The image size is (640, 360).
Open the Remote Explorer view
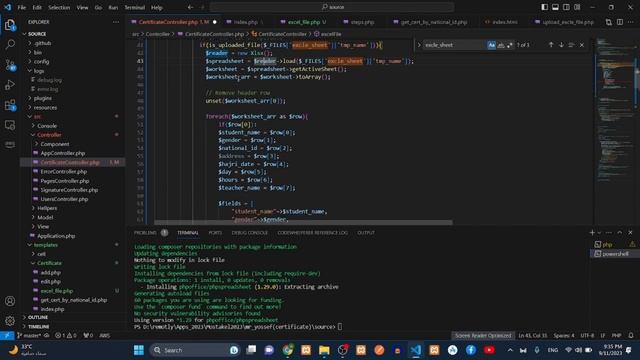[10, 125]
